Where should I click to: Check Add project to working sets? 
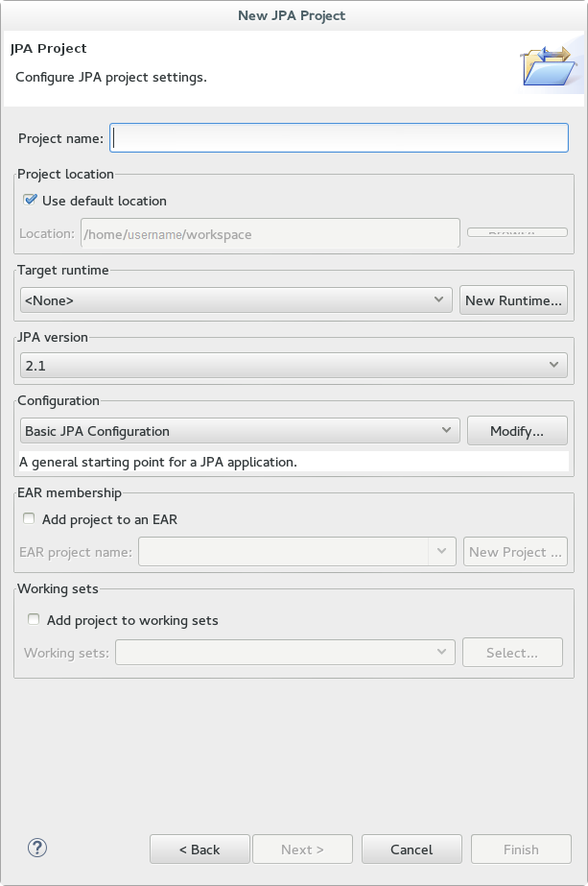coord(34,620)
